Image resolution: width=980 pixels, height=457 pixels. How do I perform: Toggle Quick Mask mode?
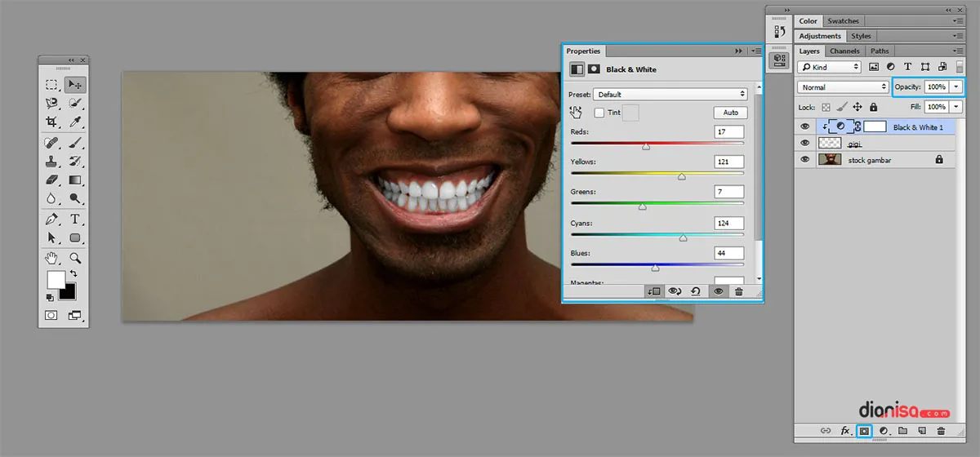(x=51, y=315)
